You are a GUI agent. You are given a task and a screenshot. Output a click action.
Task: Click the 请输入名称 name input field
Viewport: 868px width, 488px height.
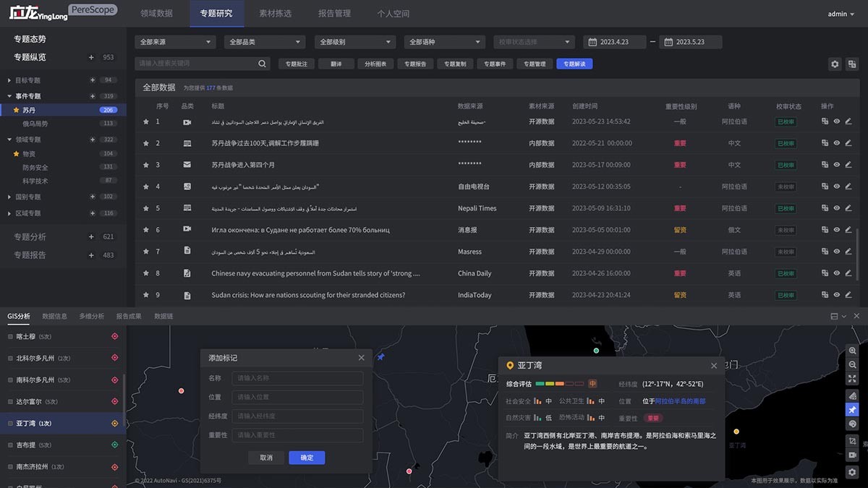297,378
